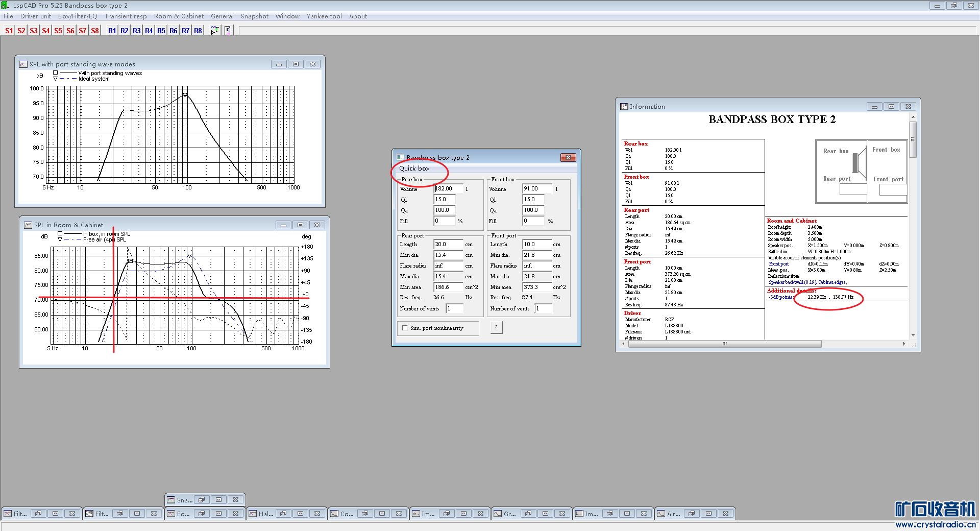Open the Driver unit menu
Screen dimensions: 980x531
coord(35,16)
